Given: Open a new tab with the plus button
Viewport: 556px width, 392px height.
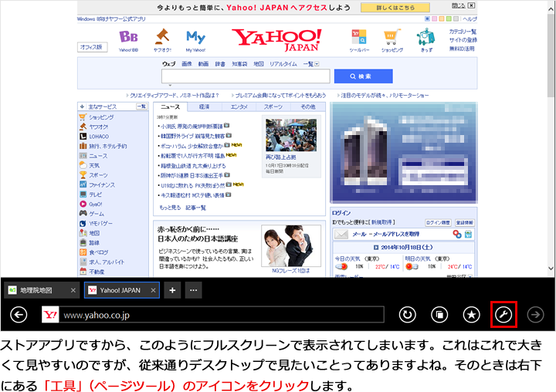Looking at the screenshot, I should click(x=172, y=290).
